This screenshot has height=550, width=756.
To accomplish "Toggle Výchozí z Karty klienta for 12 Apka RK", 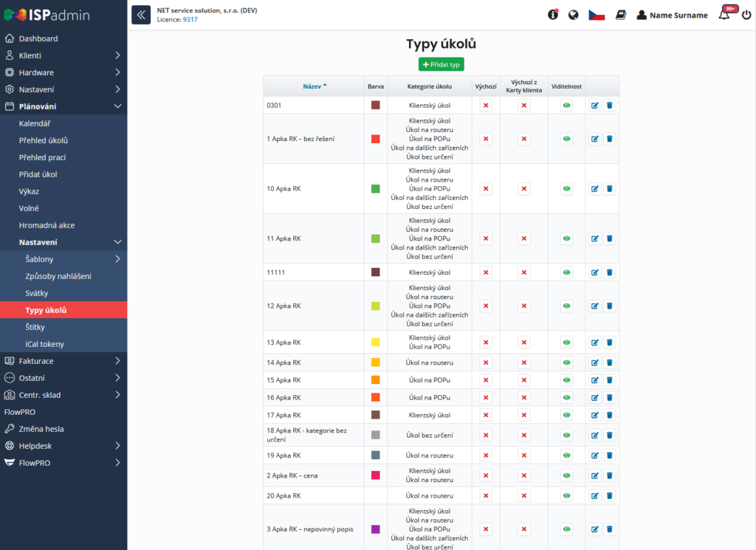I will (524, 306).
